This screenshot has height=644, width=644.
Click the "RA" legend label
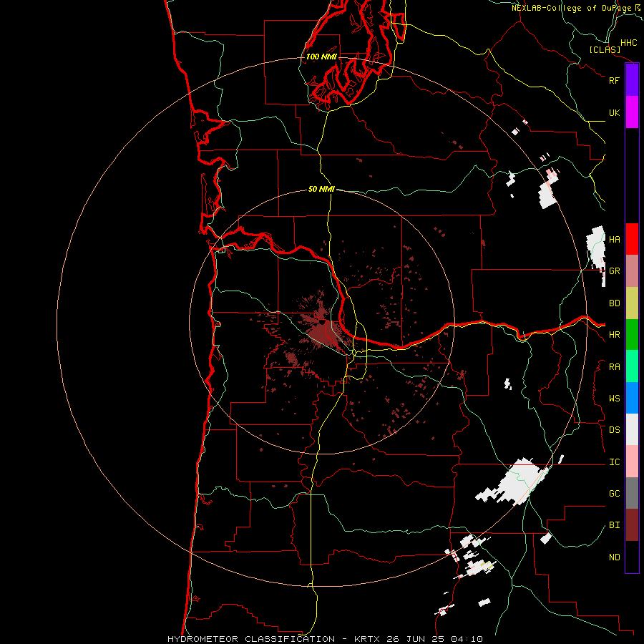[614, 367]
